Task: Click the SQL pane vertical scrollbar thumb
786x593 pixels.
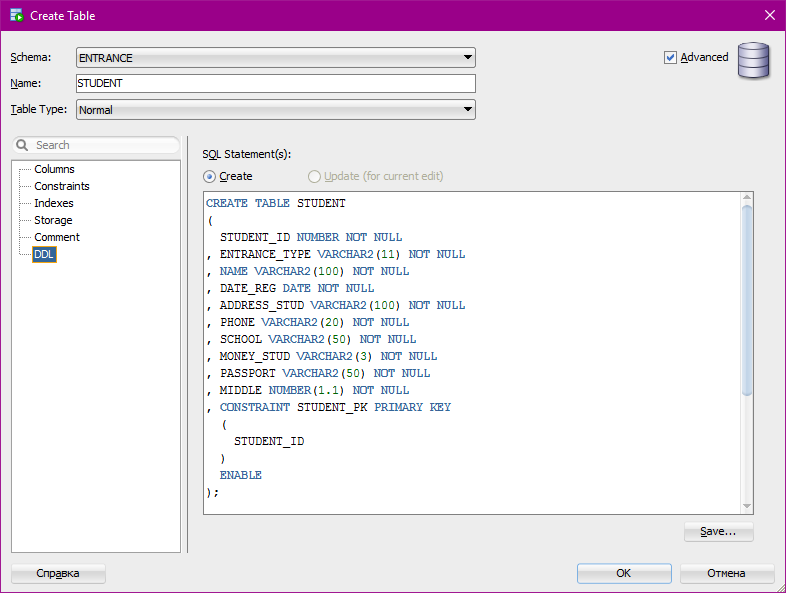Action: pyautogui.click(x=747, y=300)
